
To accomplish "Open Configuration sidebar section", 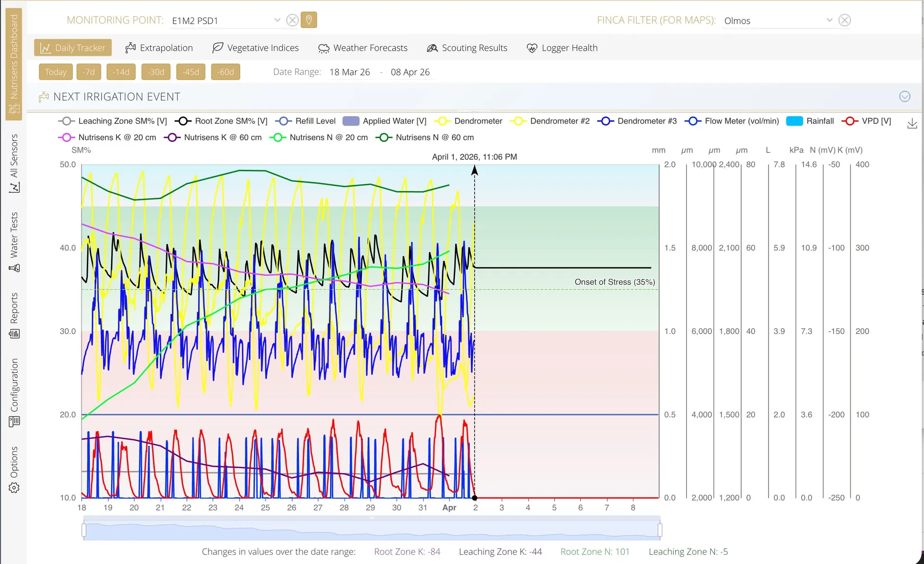I will [x=14, y=392].
